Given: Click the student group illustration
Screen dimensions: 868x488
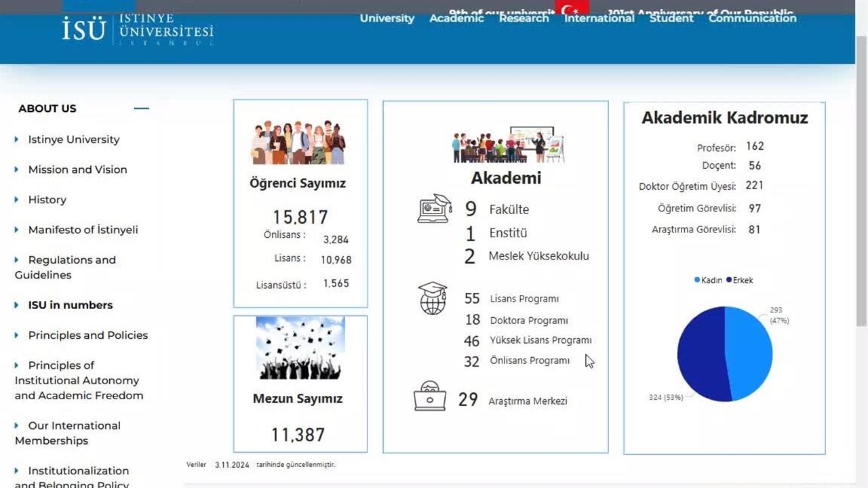Looking at the screenshot, I should pos(298,142).
